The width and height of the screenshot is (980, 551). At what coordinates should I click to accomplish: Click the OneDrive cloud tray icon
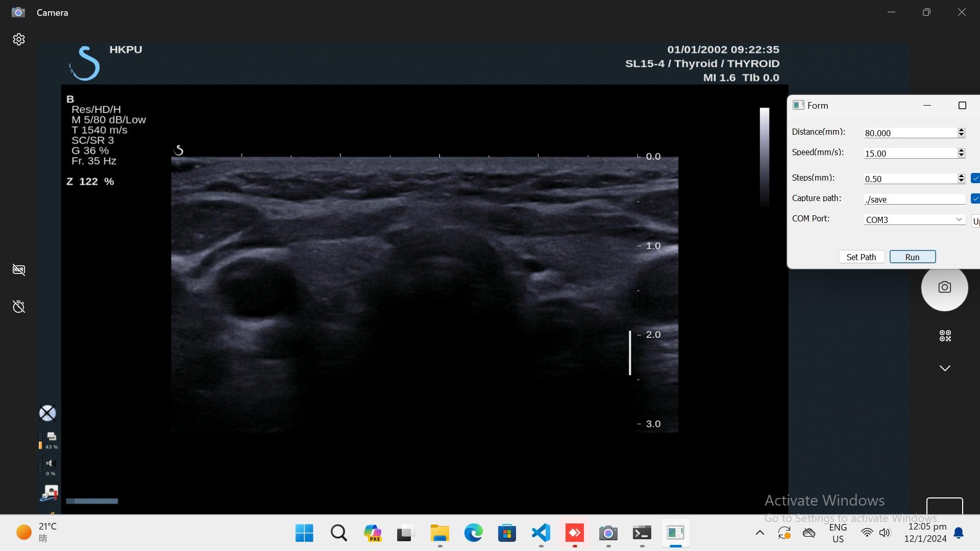click(809, 533)
